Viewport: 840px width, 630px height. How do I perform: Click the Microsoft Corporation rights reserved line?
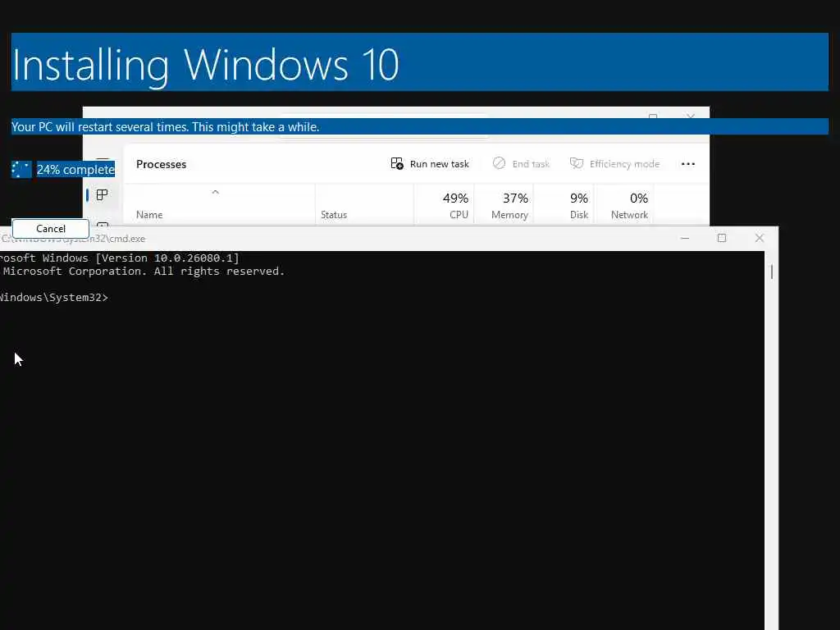(x=143, y=272)
